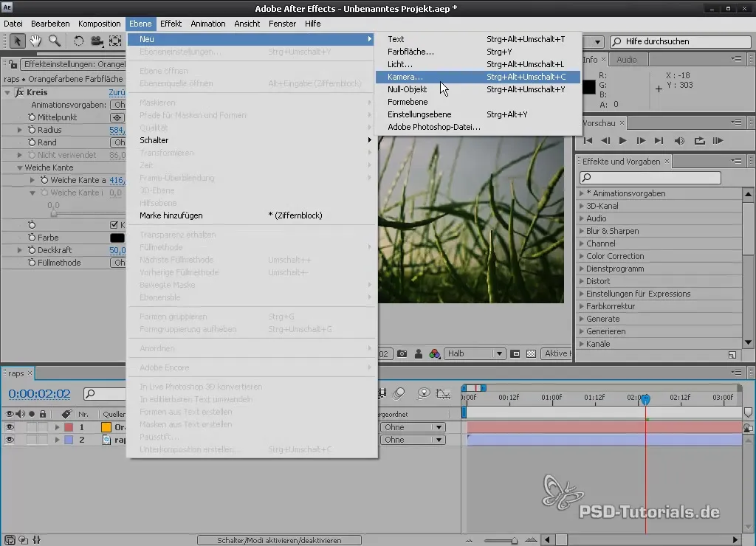Click timeline zoom slider handle
This screenshot has width=756, height=546.
(x=515, y=540)
